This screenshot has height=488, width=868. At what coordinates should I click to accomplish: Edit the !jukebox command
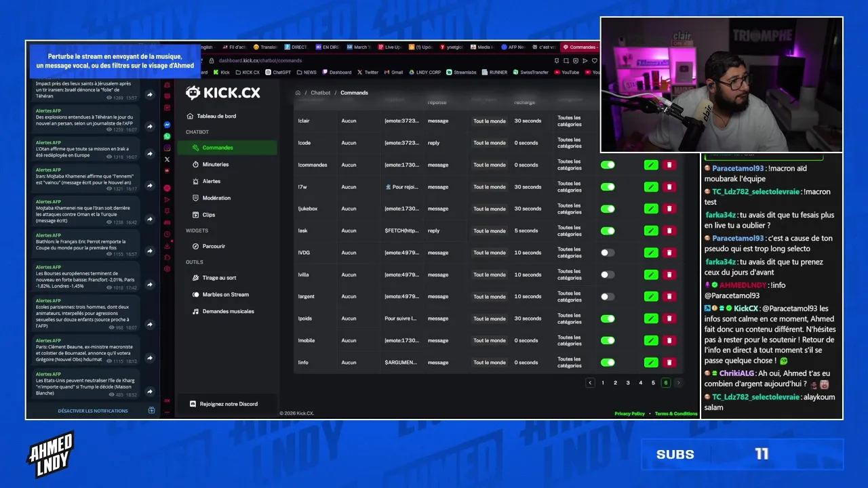point(651,209)
